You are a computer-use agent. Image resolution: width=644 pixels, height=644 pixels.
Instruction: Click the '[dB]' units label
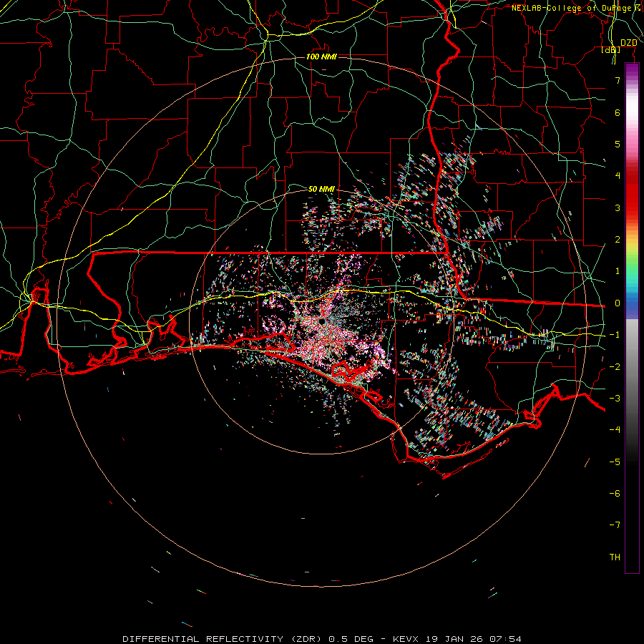coord(611,49)
